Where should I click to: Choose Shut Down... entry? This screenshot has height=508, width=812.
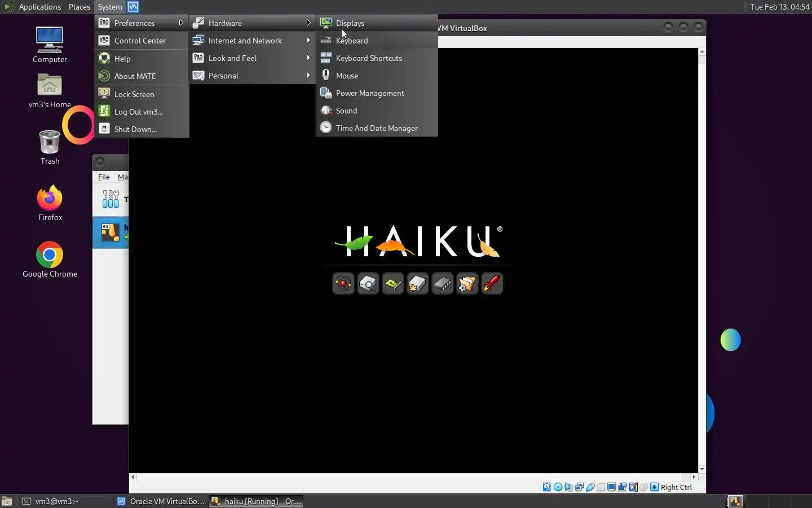click(x=142, y=129)
